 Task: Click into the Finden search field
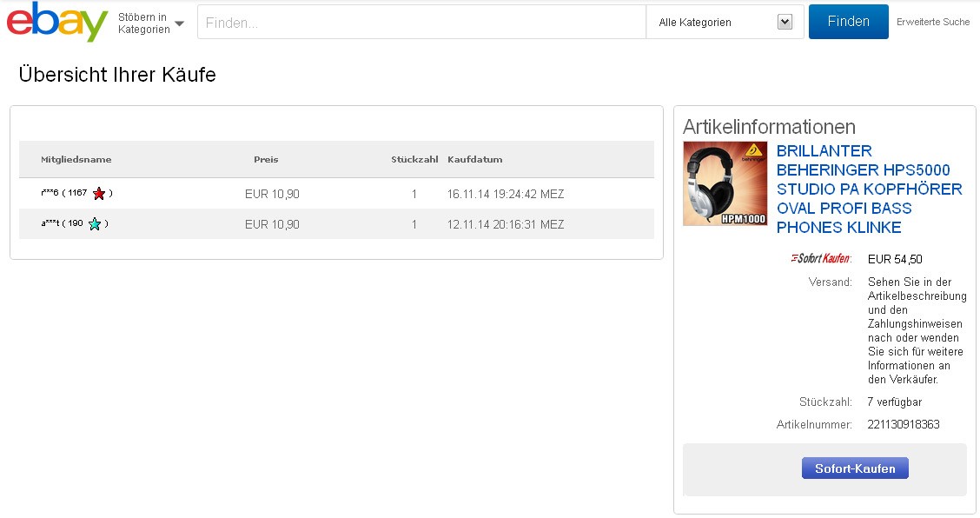pos(421,23)
